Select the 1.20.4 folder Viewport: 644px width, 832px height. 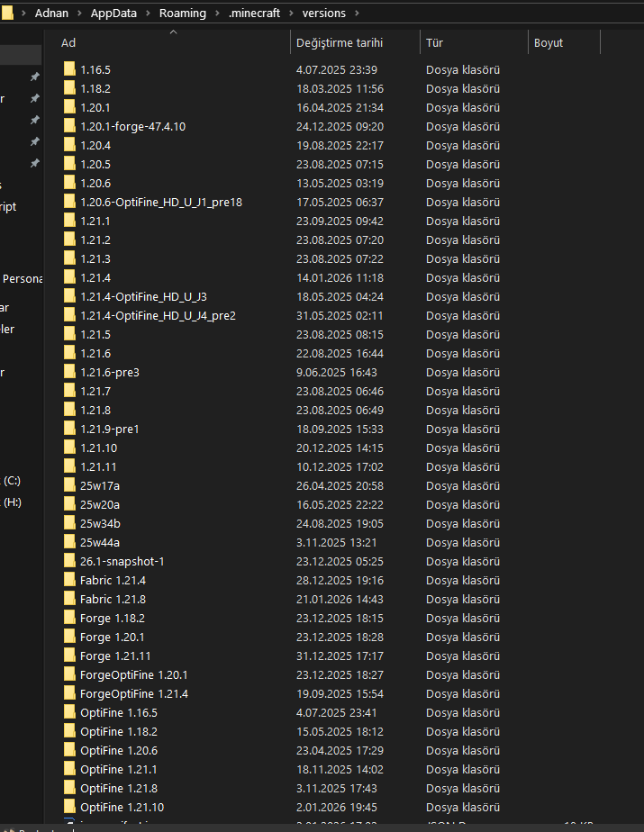point(95,145)
